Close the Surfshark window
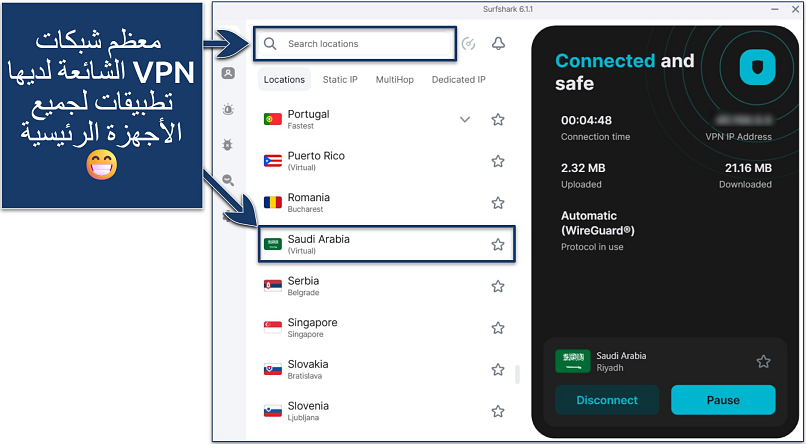The width and height of the screenshot is (806, 444). [x=795, y=9]
